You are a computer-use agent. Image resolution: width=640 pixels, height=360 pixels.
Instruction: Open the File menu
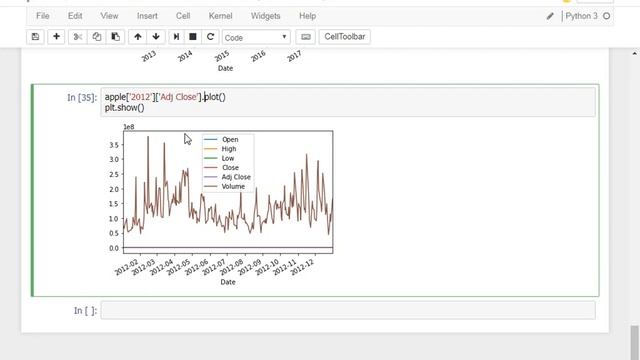pos(42,16)
